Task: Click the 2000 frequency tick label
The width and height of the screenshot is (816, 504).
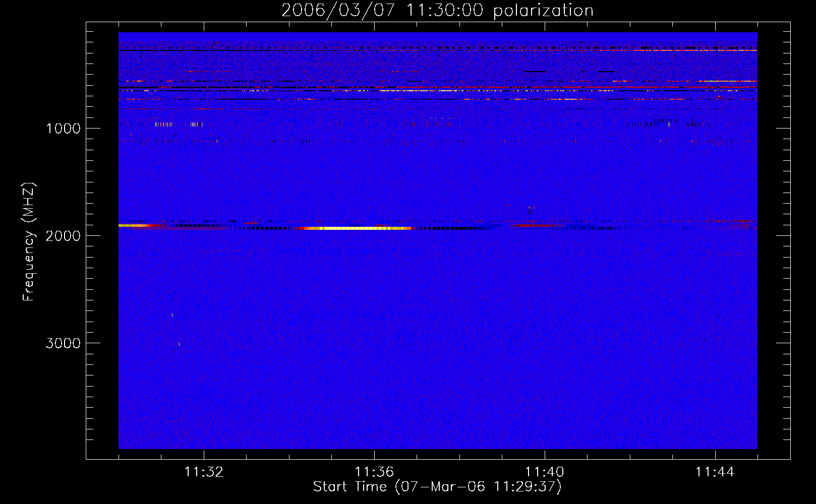Action: (63, 236)
